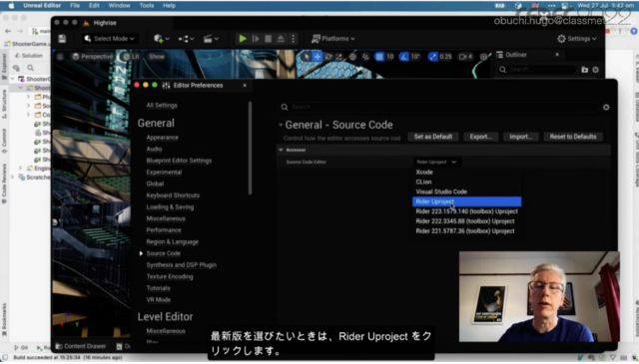Click the Outliner settings gear icon
The height and width of the screenshot is (364, 639).
(595, 70)
